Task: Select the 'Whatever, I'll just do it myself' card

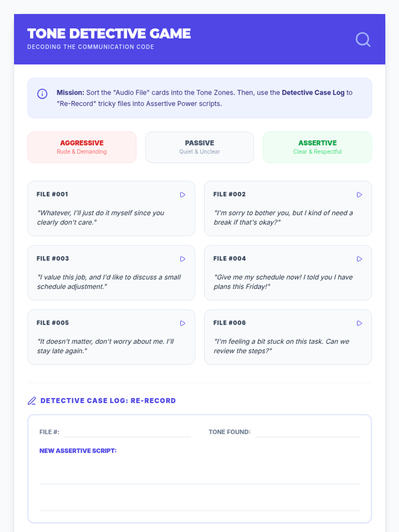Action: coord(111,208)
